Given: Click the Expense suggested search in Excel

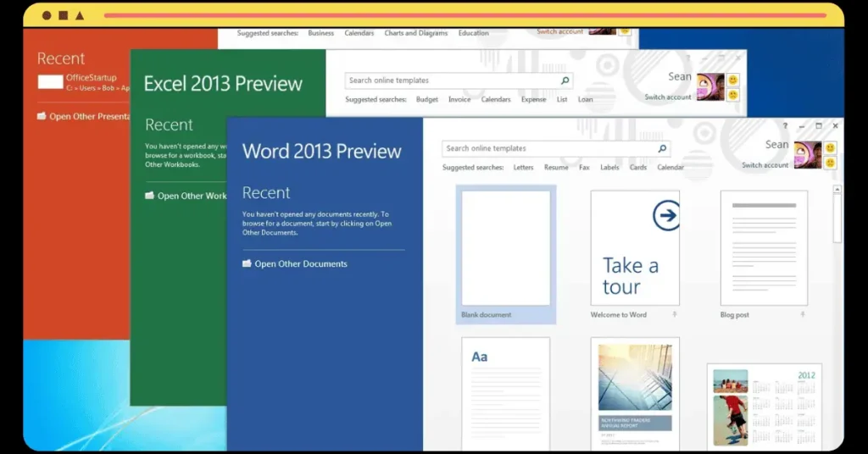Looking at the screenshot, I should pos(534,100).
